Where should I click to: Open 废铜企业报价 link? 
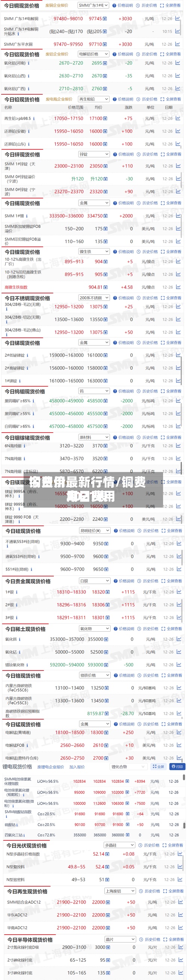(56, 5)
